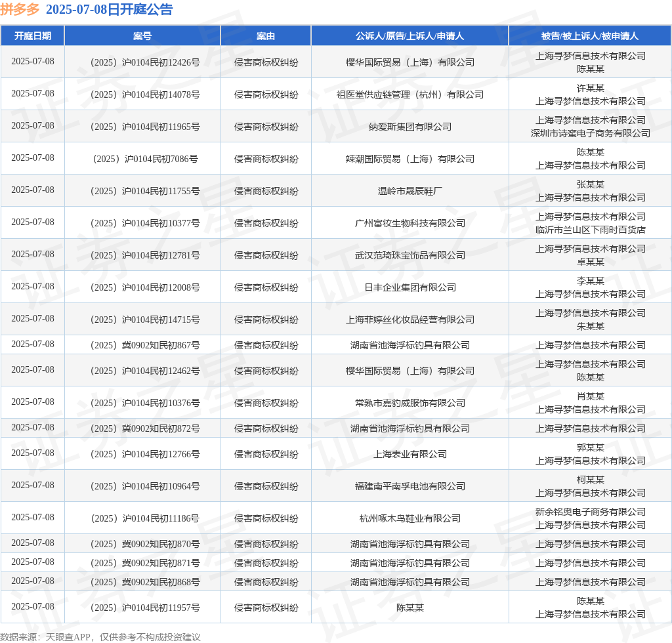The width and height of the screenshot is (672, 643).
Task: Select plaintiff 陈某某 in the last row
Action: (x=409, y=608)
